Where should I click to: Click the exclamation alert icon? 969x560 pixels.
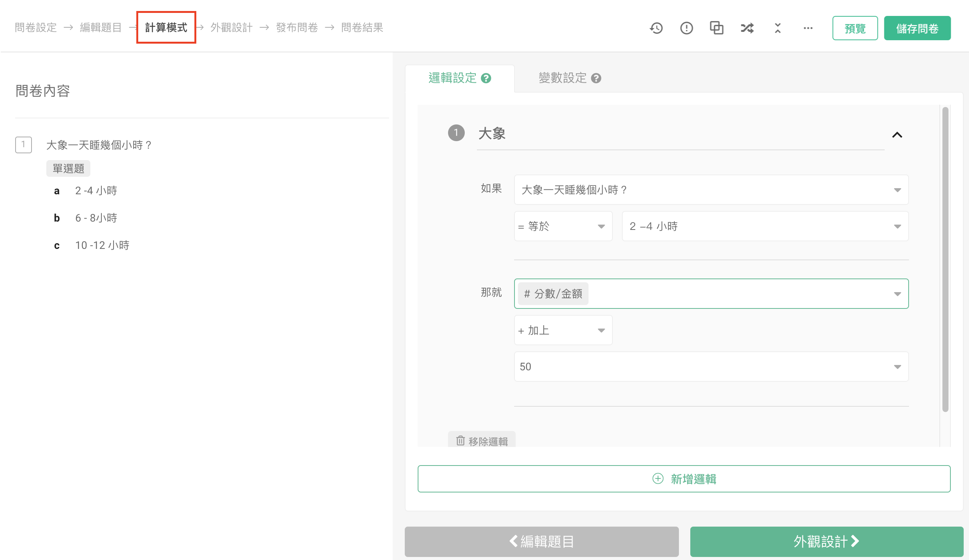pyautogui.click(x=687, y=28)
